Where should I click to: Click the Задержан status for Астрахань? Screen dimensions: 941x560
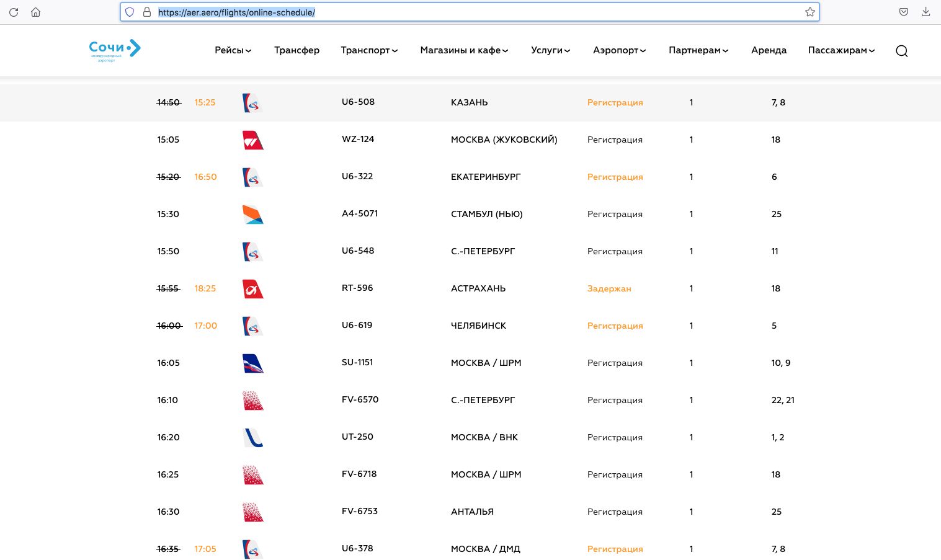pos(609,288)
